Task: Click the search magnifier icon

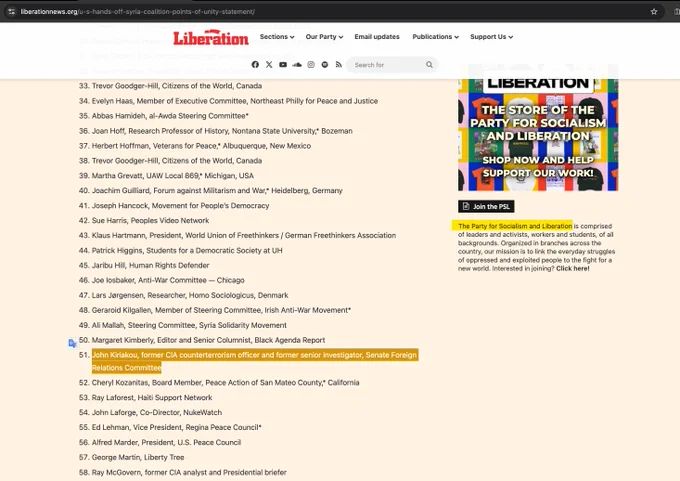Action: pos(429,65)
